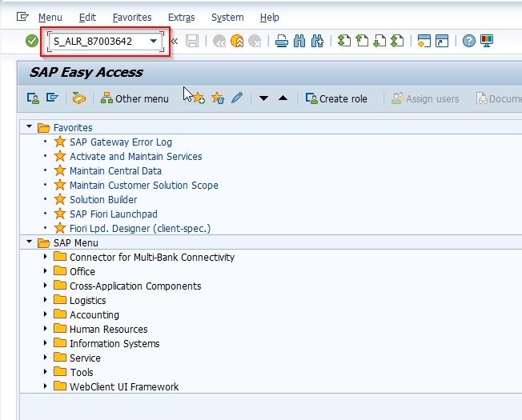Screen dimensions: 522x420
Task: Click Change Favorites pencil icon
Action: click(237, 98)
